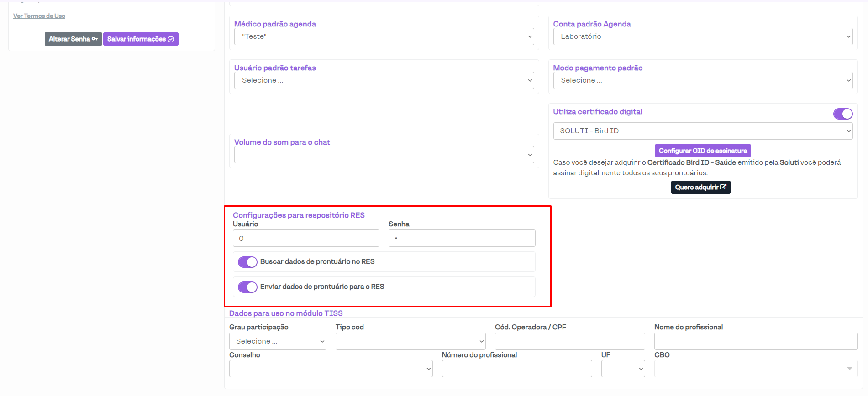The height and width of the screenshot is (396, 868).
Task: Open Grau participação dropdown
Action: [x=278, y=341]
